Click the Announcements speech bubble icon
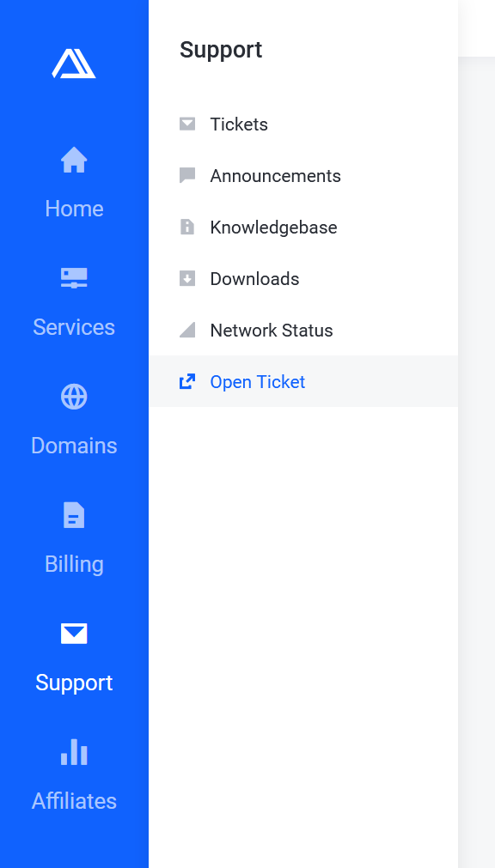This screenshot has width=495, height=868. coord(187,175)
